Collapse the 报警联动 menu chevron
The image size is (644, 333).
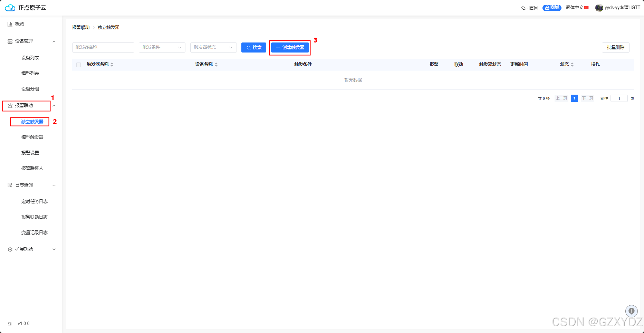tap(54, 106)
